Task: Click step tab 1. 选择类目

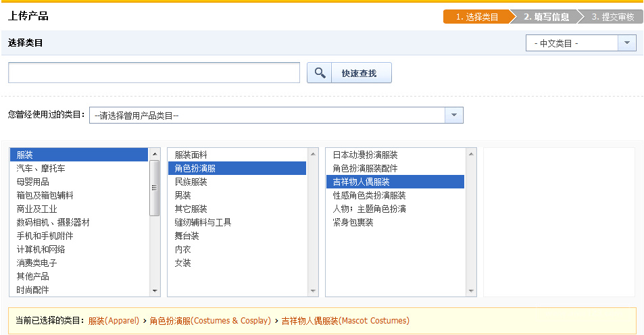Action: 476,17
